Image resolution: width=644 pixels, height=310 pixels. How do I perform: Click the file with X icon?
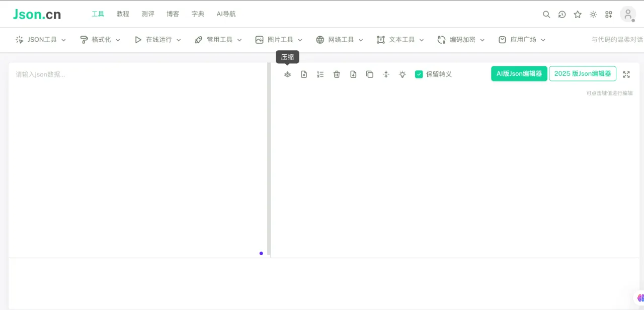click(x=304, y=74)
